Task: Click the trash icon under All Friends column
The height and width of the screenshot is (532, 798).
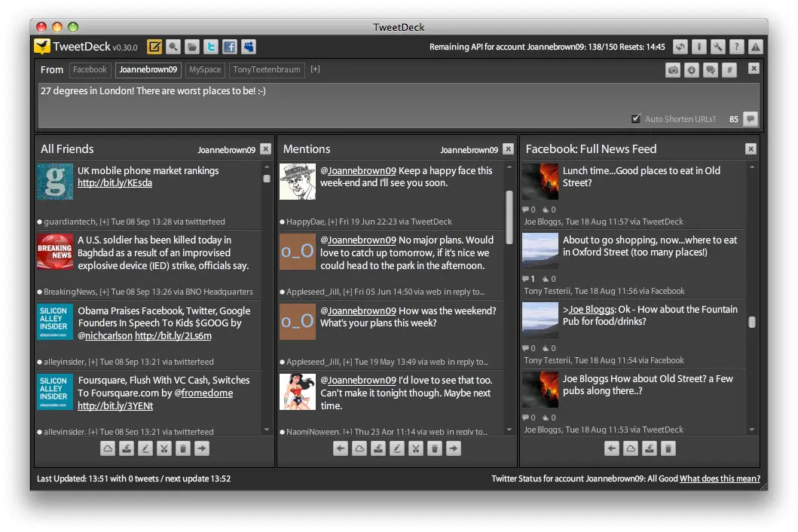Action: pyautogui.click(x=182, y=448)
